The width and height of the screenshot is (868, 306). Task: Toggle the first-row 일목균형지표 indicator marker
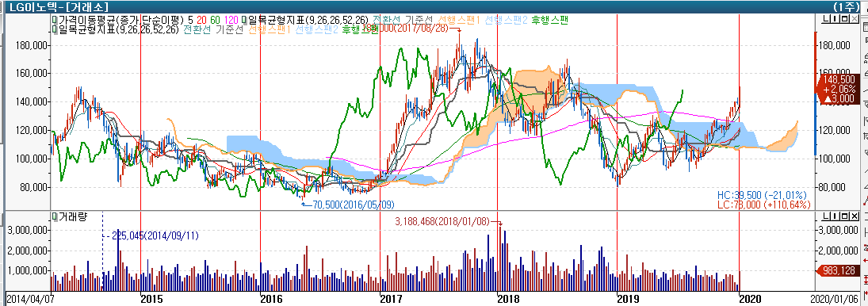pos(245,20)
